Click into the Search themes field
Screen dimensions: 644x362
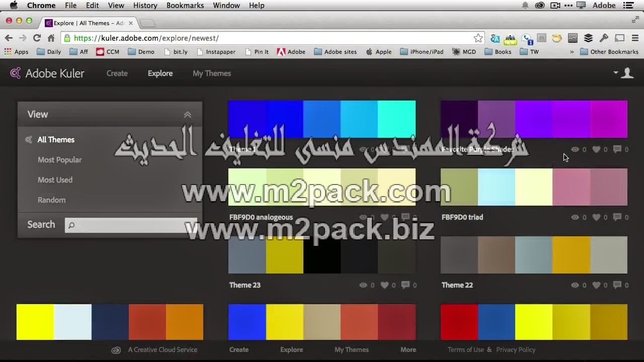tap(131, 225)
